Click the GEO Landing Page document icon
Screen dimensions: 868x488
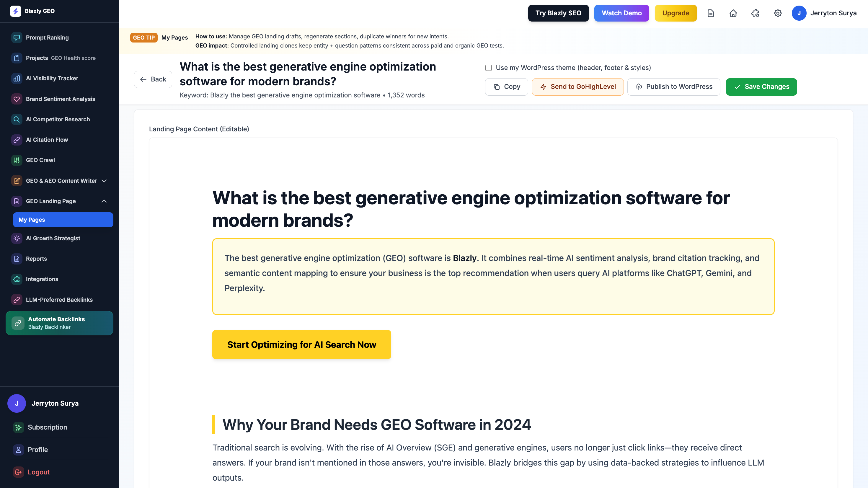(17, 201)
